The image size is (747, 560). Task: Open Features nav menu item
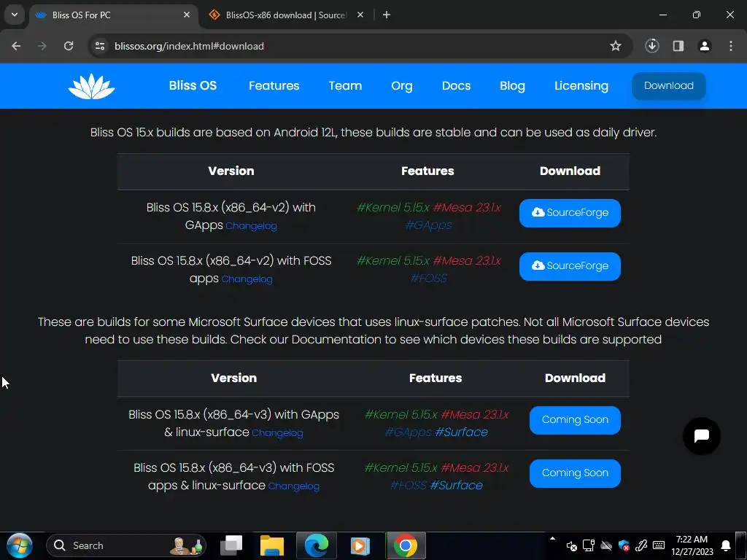pyautogui.click(x=274, y=86)
